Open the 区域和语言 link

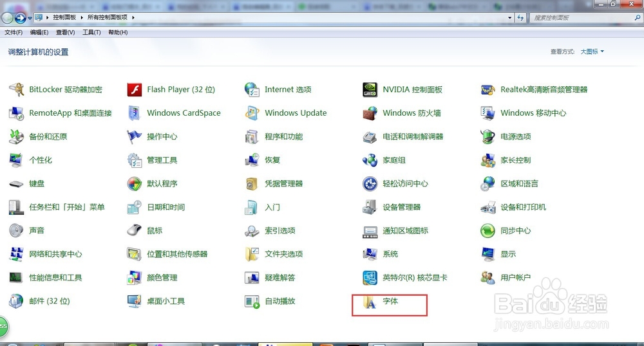[x=519, y=184]
